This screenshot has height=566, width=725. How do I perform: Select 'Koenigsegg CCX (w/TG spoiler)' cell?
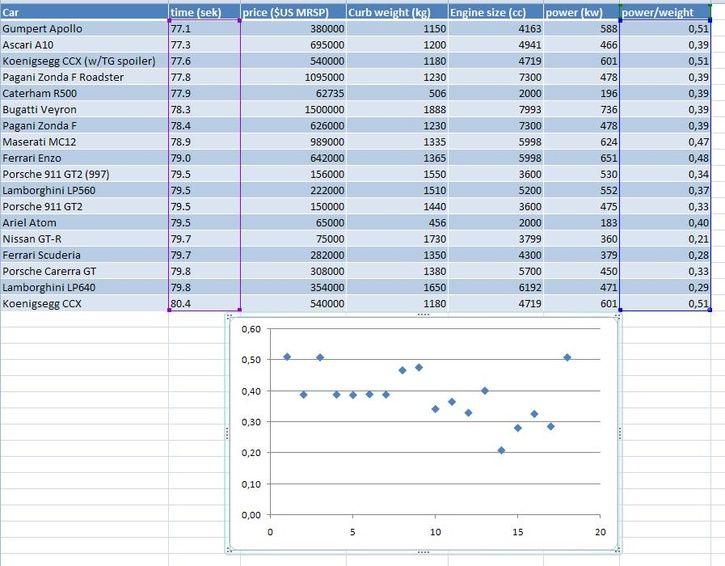coord(84,61)
